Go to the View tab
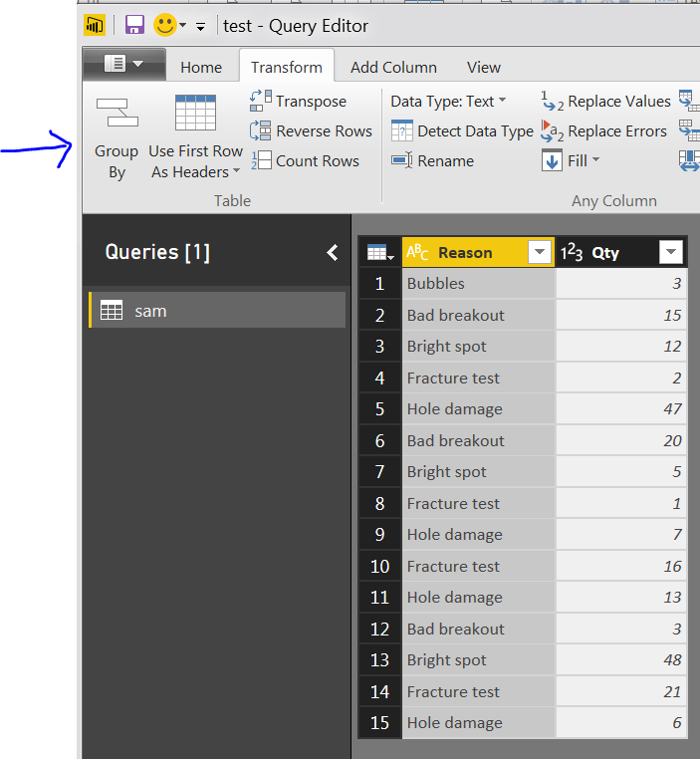700x759 pixels. coord(483,68)
